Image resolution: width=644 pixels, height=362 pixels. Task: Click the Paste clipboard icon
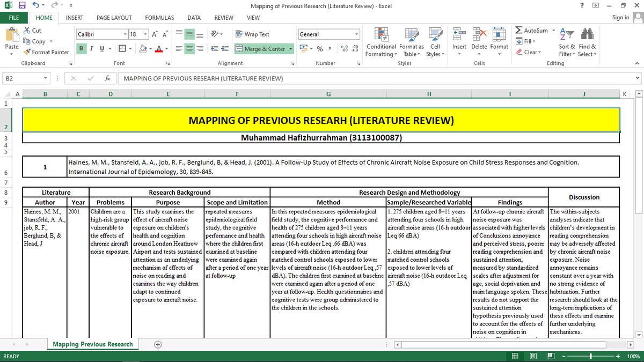[12, 34]
